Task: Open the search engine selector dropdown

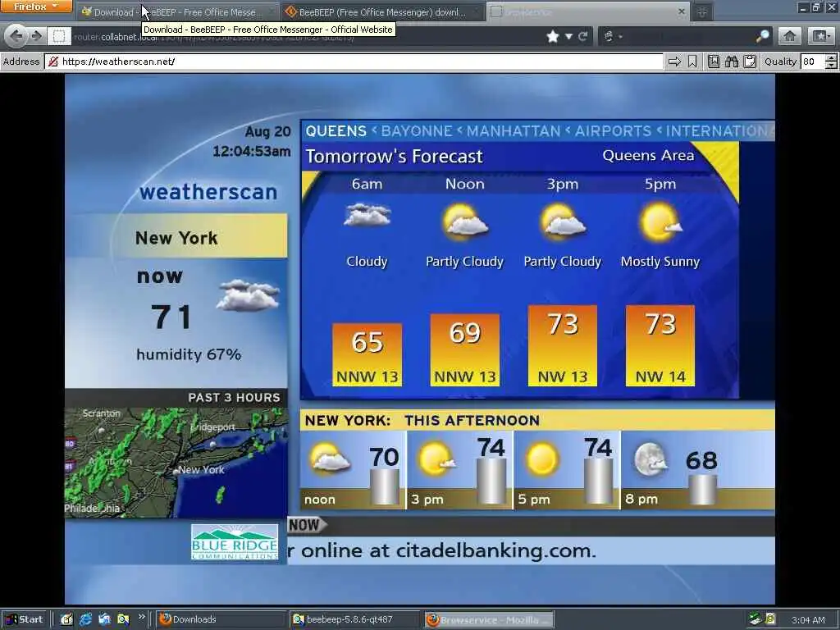Action: [612, 36]
